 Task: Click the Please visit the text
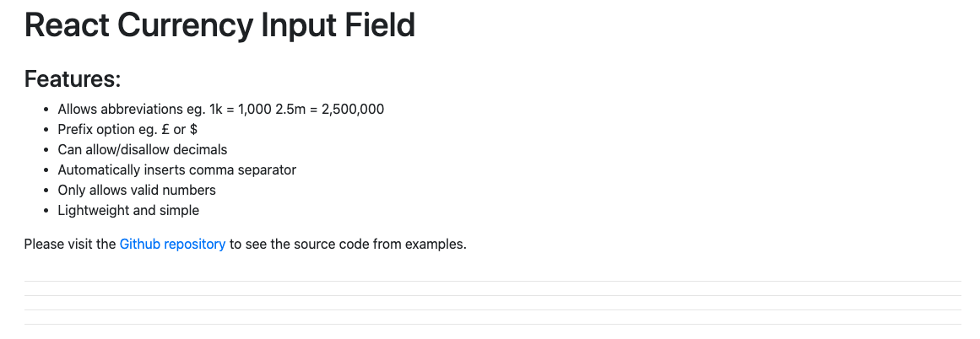[x=70, y=244]
